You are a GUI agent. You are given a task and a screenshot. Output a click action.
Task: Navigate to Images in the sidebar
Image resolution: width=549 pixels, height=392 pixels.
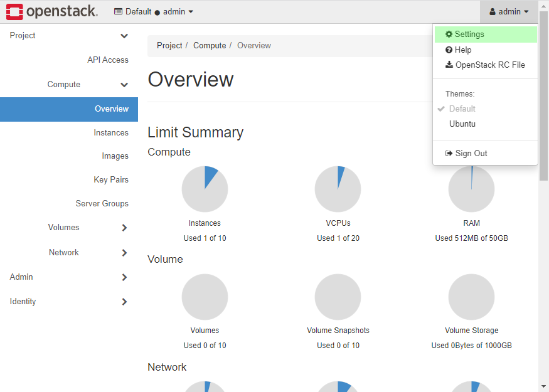(x=115, y=156)
